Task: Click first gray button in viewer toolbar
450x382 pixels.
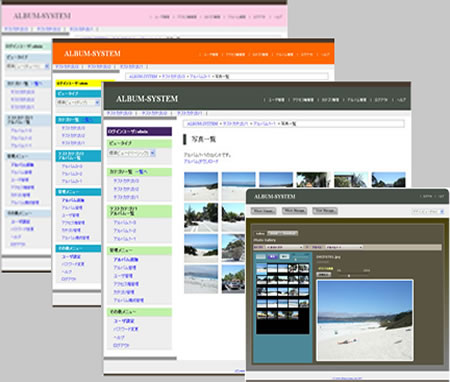Action: (263, 211)
